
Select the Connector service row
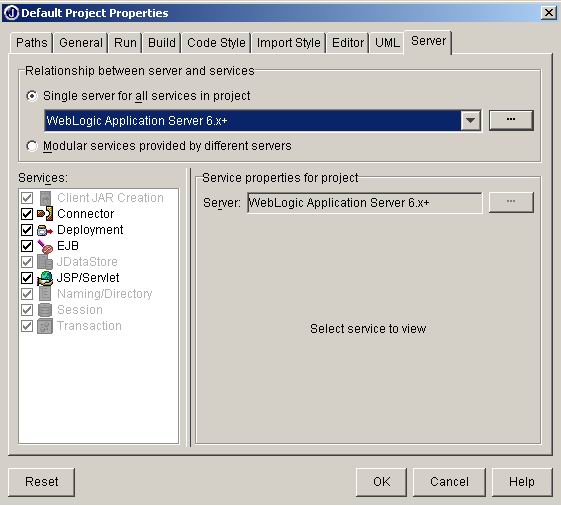click(x=98, y=214)
